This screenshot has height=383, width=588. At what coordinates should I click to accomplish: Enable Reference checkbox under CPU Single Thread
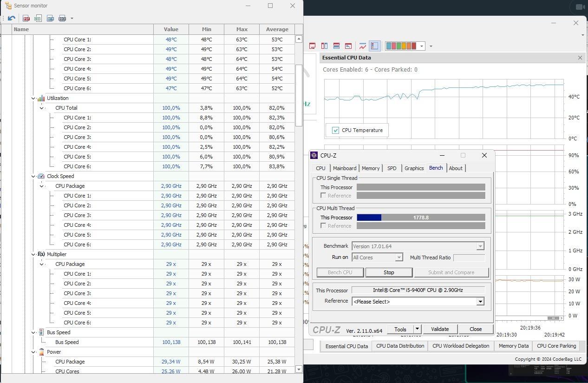323,196
